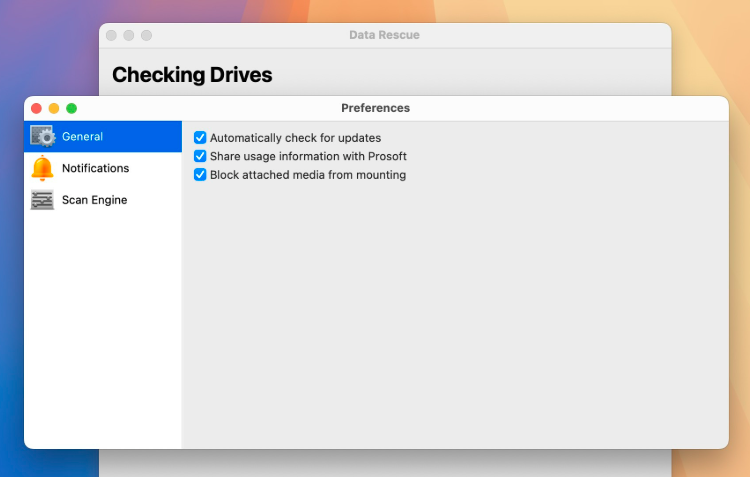The width and height of the screenshot is (750, 477).
Task: Minimize Preferences using the yellow button
Action: coord(54,109)
